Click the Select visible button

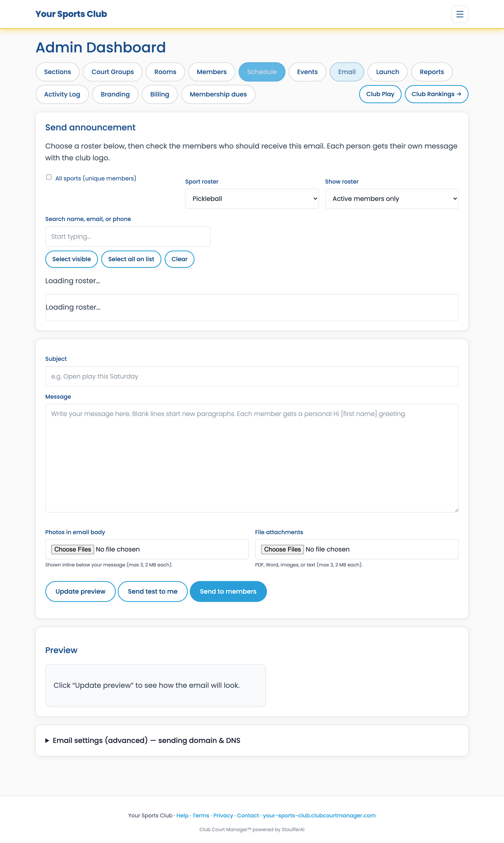tap(72, 259)
